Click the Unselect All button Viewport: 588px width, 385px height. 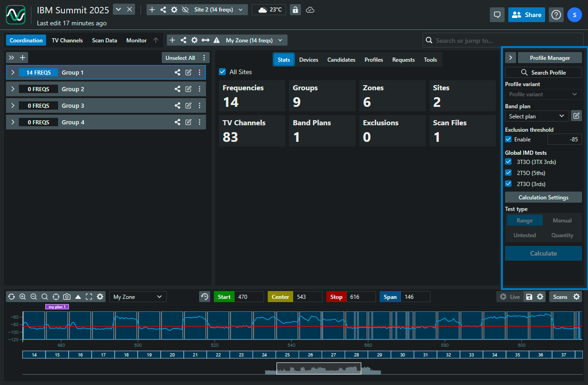point(180,58)
